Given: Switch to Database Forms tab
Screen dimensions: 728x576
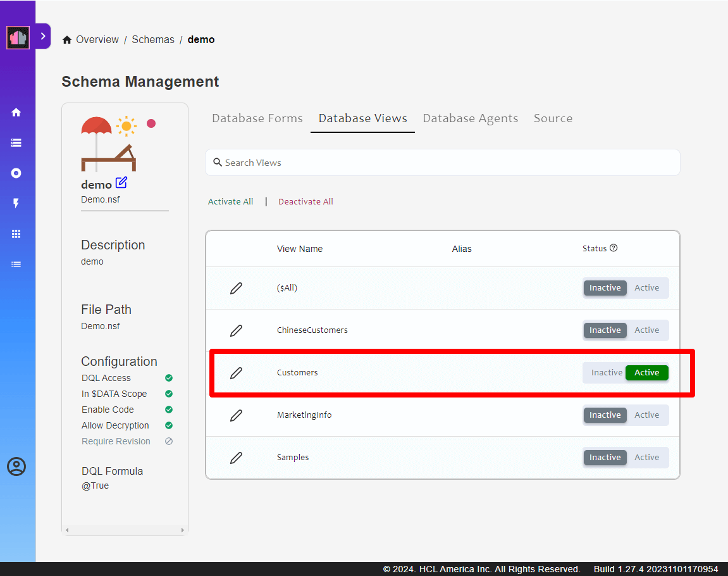Looking at the screenshot, I should [257, 118].
